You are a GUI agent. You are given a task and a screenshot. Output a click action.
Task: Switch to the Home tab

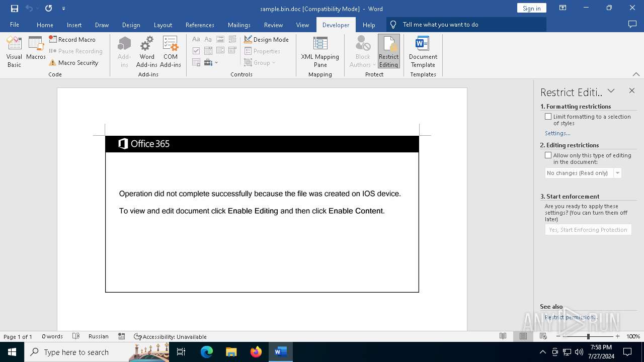click(x=45, y=25)
